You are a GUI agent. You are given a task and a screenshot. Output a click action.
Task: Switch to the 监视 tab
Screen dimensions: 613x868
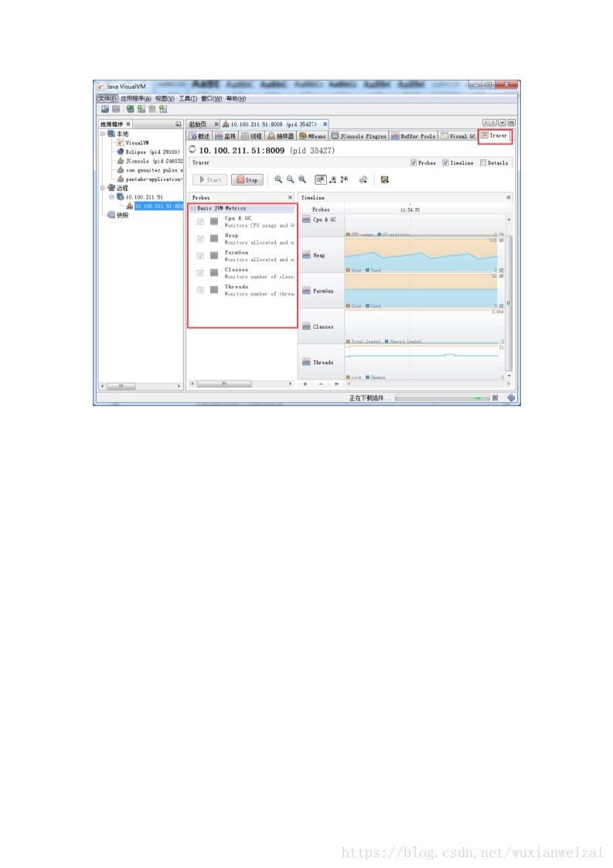coord(226,135)
